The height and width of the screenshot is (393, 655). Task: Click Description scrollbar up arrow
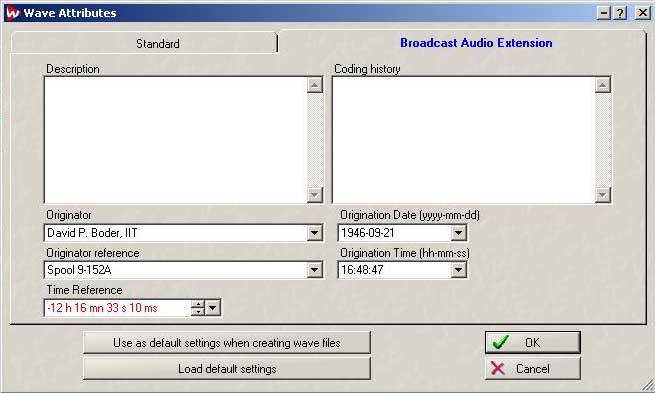coord(315,85)
